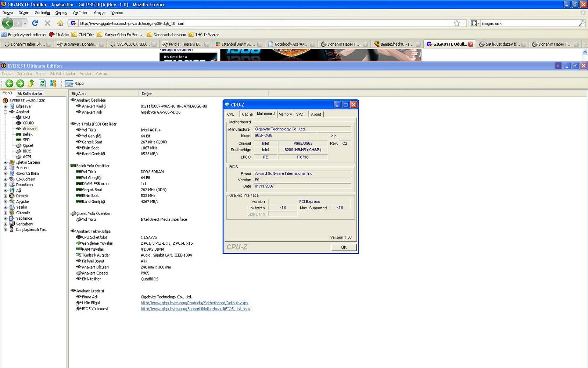The height and width of the screenshot is (368, 588).
Task: Open THG Tr Yazılar bookmark
Action: pyautogui.click(x=204, y=35)
